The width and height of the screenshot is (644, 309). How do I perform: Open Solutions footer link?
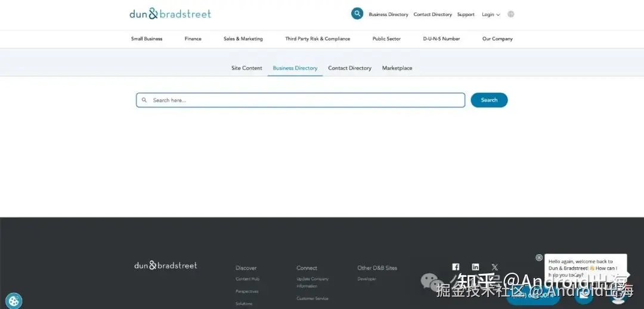[x=244, y=304]
